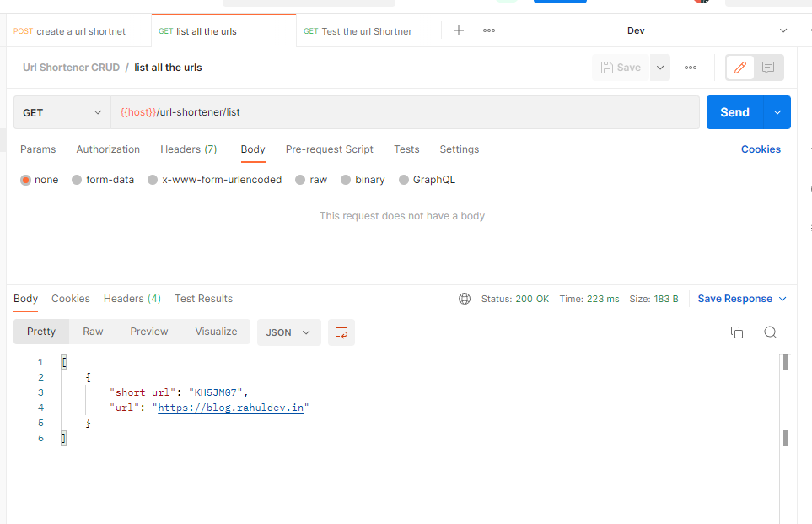Open the GET method dropdown
812x524 pixels.
point(61,112)
